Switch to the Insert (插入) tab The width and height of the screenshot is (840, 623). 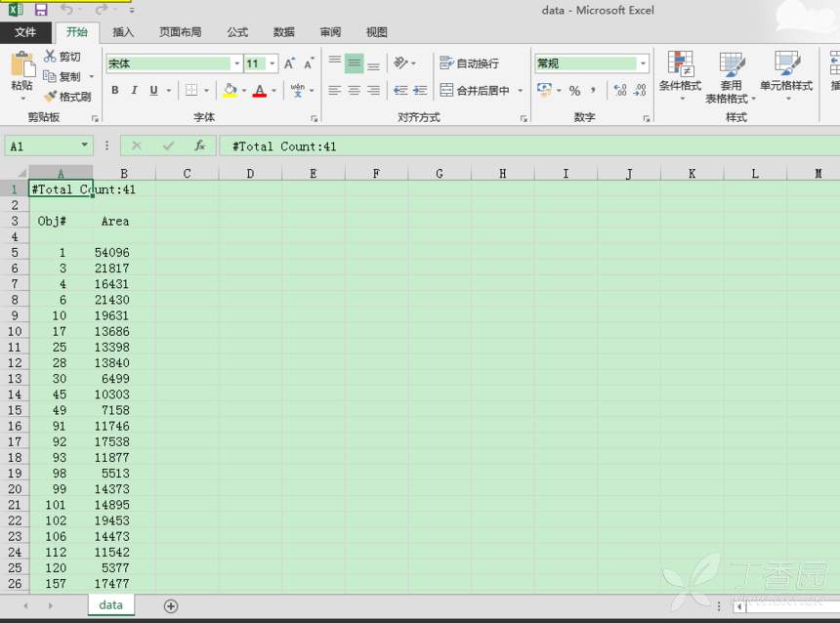click(124, 32)
